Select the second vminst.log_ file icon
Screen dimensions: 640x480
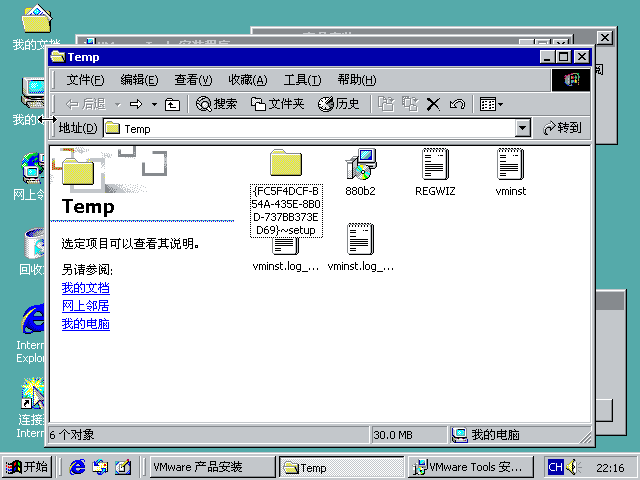pyautogui.click(x=360, y=239)
